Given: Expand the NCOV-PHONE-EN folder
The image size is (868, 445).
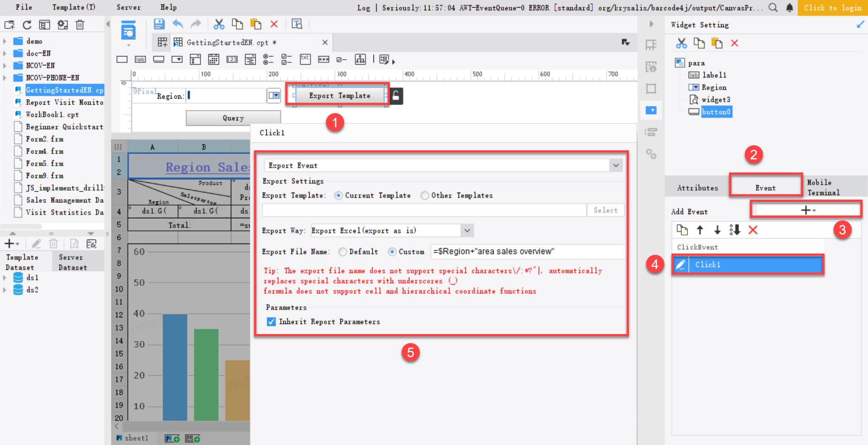Looking at the screenshot, I should (x=5, y=78).
